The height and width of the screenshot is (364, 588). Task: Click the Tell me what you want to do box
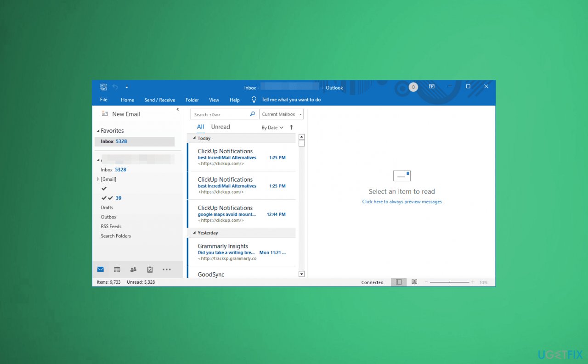[291, 100]
